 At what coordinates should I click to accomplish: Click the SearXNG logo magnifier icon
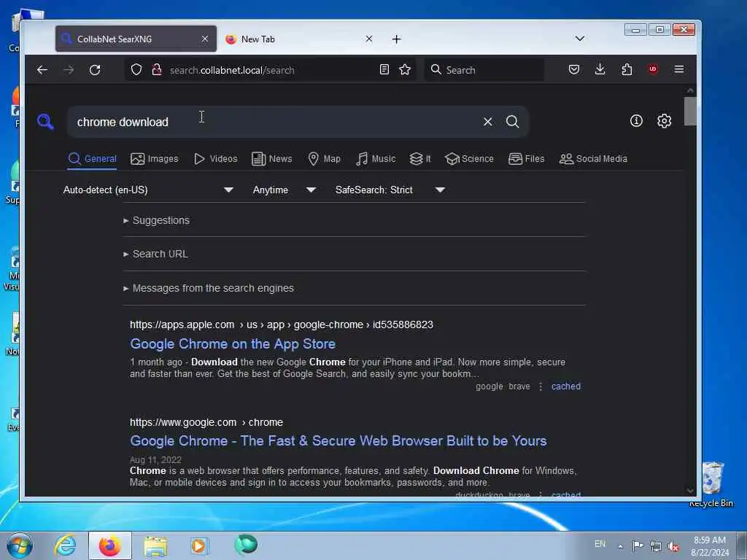[x=45, y=122]
